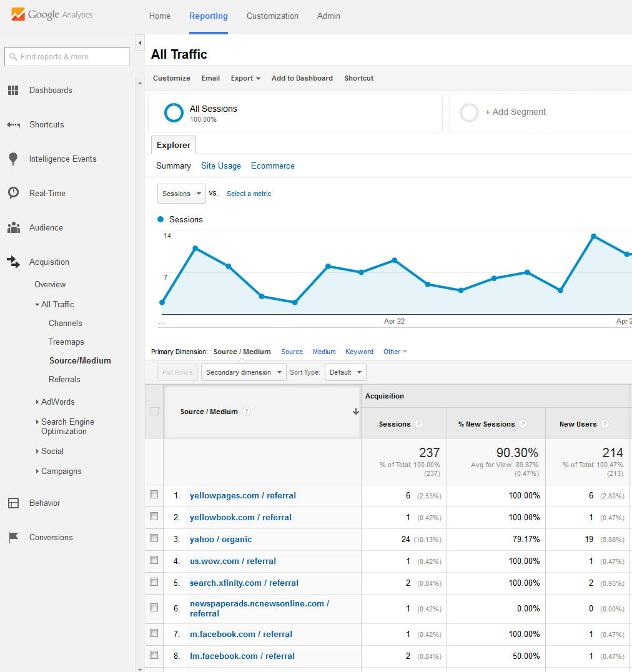Screen dimensions: 632x672
Task: Open Referrals under All Traffic
Action: pos(64,379)
